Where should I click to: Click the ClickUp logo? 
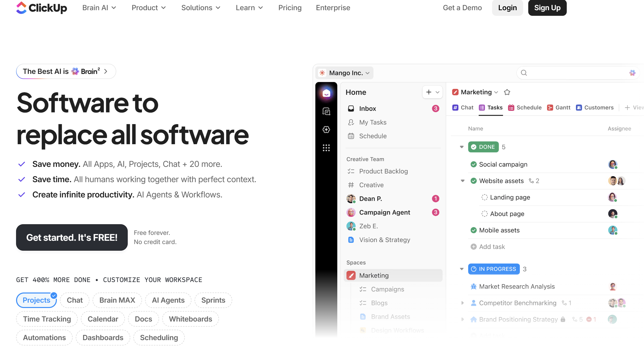pos(42,8)
